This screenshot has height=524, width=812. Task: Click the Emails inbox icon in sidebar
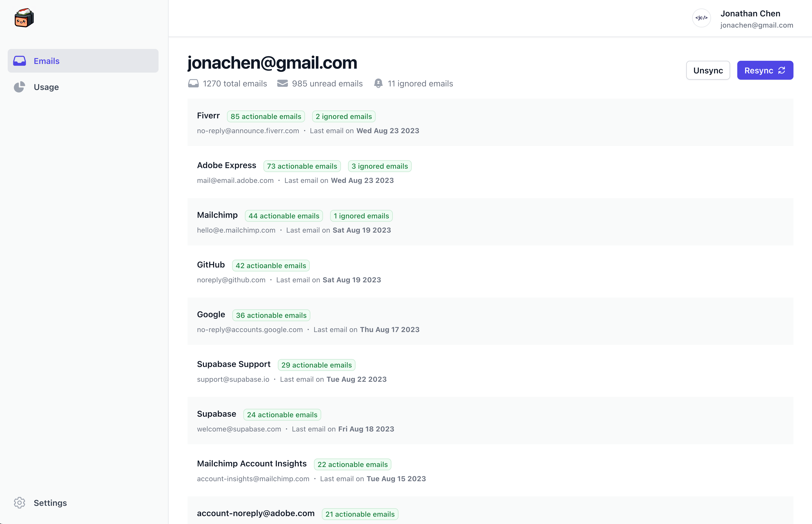(x=19, y=61)
